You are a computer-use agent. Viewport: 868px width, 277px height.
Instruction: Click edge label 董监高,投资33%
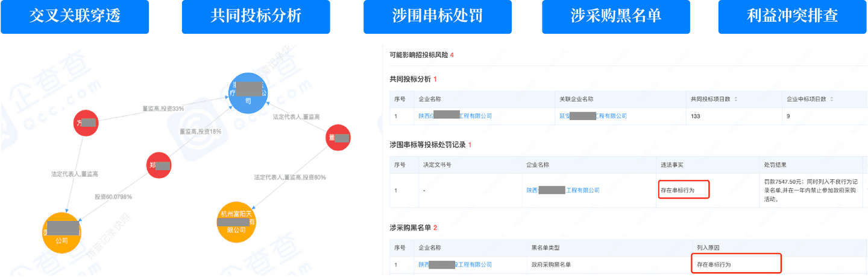tap(163, 109)
